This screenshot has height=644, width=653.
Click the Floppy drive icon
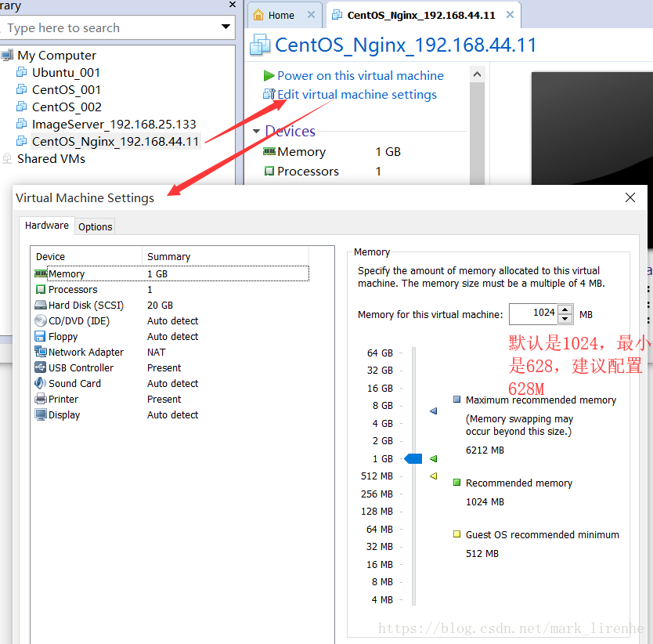tap(40, 336)
